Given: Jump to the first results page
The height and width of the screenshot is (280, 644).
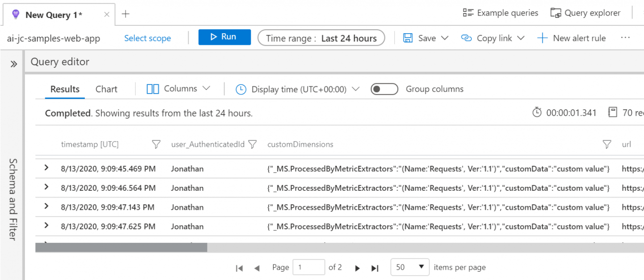Looking at the screenshot, I should [x=239, y=268].
